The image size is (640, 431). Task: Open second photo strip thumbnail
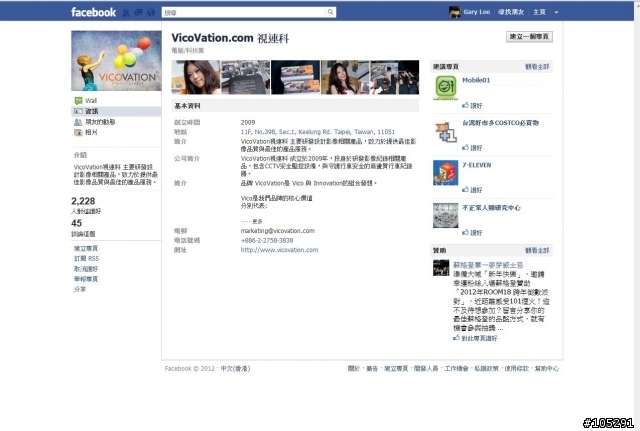(x=245, y=77)
